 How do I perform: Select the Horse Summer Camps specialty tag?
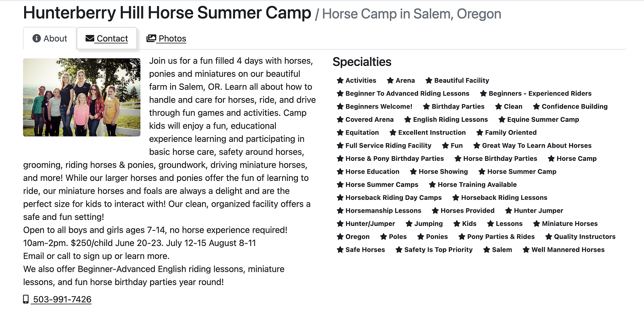coord(382,185)
